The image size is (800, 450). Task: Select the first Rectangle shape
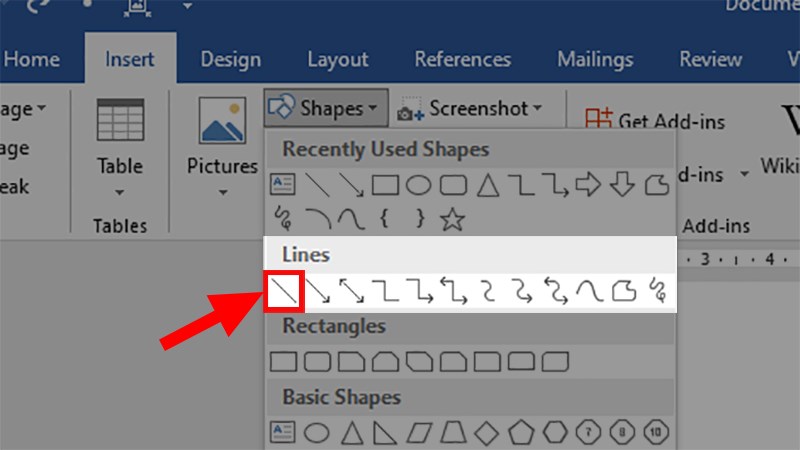point(283,361)
